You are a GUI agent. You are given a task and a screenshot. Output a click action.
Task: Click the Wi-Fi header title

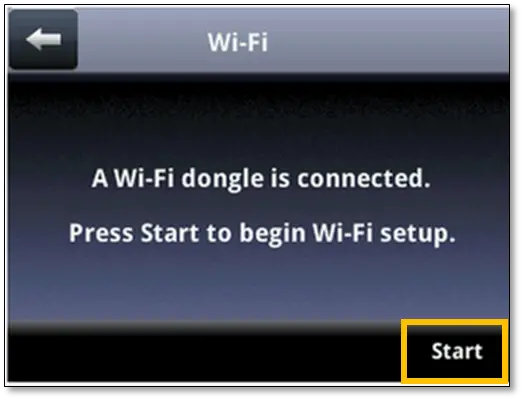point(237,42)
